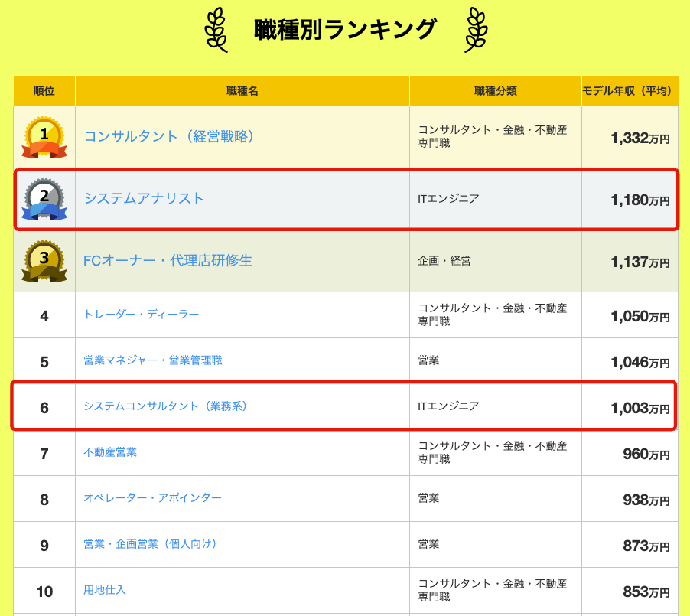This screenshot has width=690, height=616.
Task: Open the システムアナリスト job link
Action: pyautogui.click(x=144, y=198)
